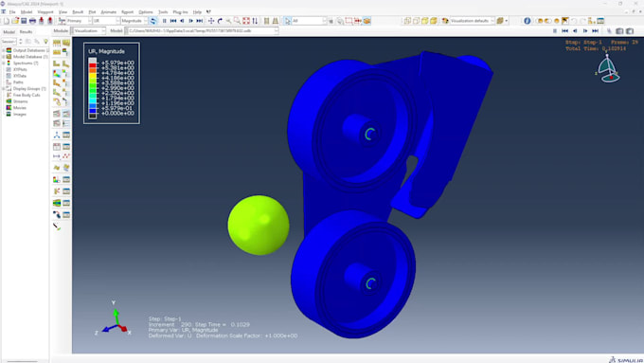The height and width of the screenshot is (363, 644).
Task: Open the XY Data Manager icon
Action: click(65, 146)
